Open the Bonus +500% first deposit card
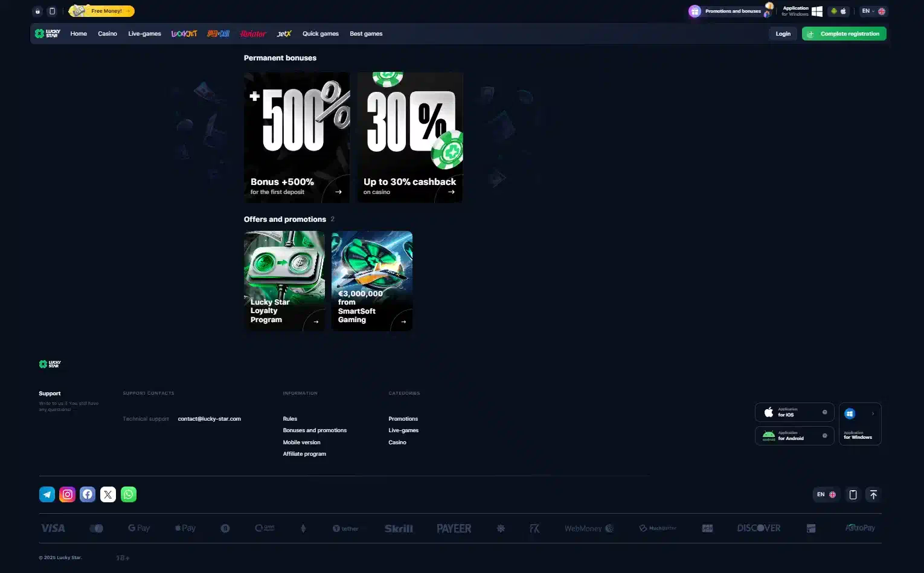 (x=297, y=137)
